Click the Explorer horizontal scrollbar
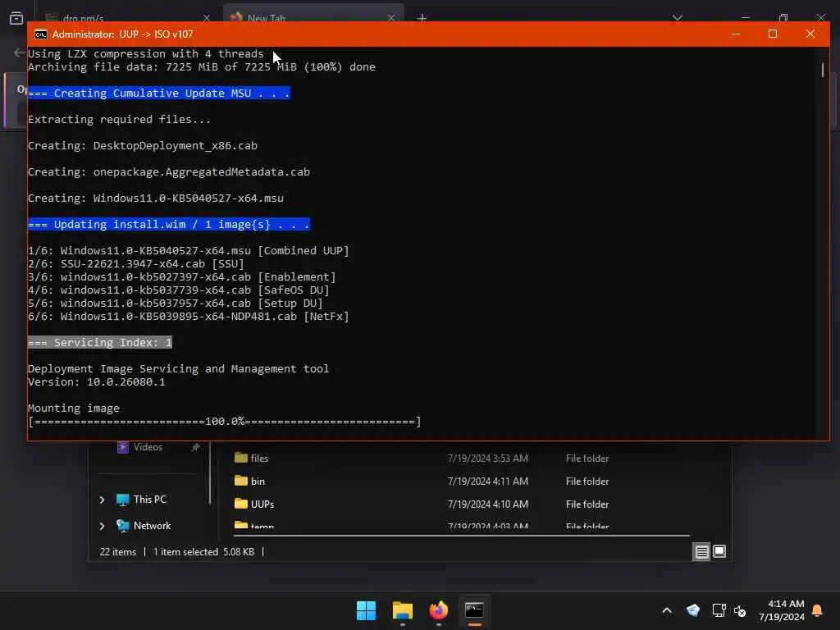This screenshot has height=630, width=840. click(462, 535)
